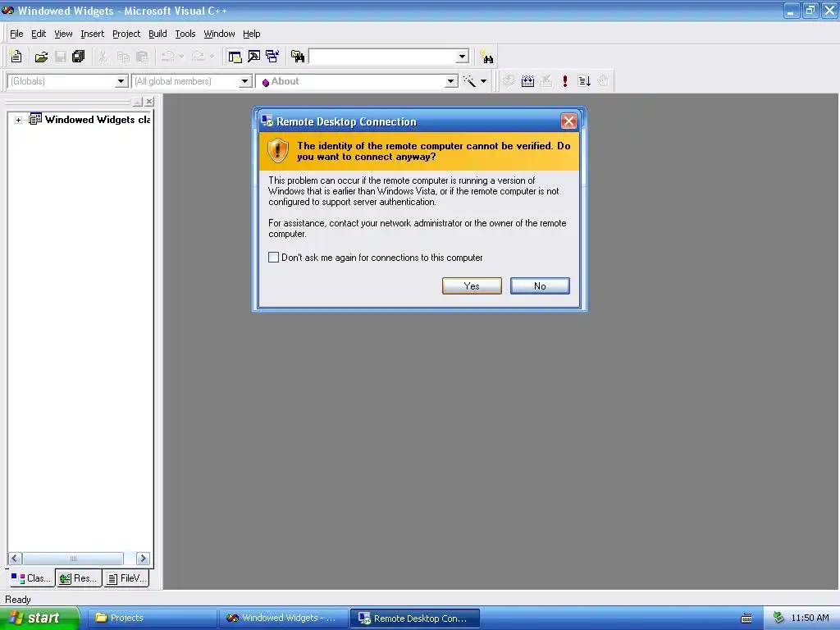Click the Ready status bar text

click(x=18, y=600)
